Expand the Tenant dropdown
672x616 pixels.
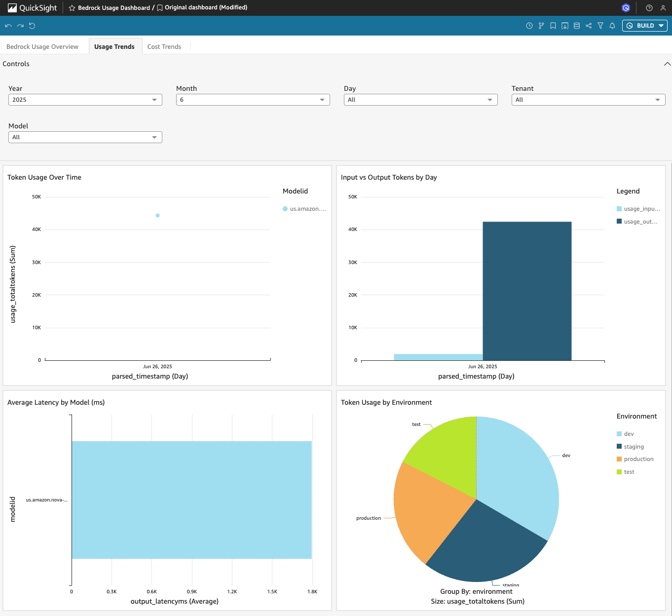(588, 100)
